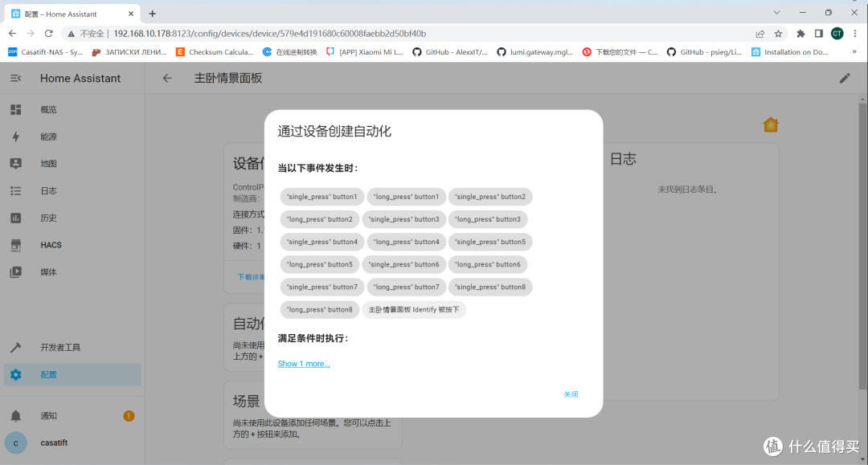Image resolution: width=868 pixels, height=465 pixels.
Task: Select "single_press" button3 trigger
Action: [403, 219]
